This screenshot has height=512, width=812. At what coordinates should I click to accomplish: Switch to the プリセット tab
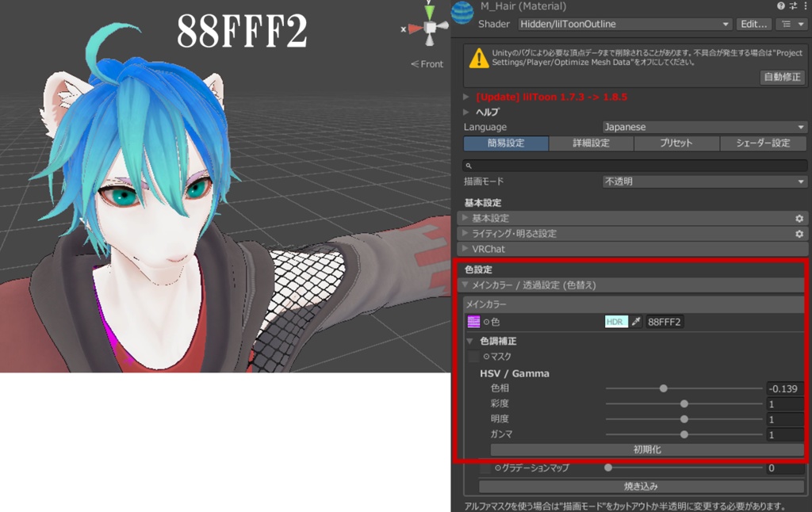click(676, 143)
